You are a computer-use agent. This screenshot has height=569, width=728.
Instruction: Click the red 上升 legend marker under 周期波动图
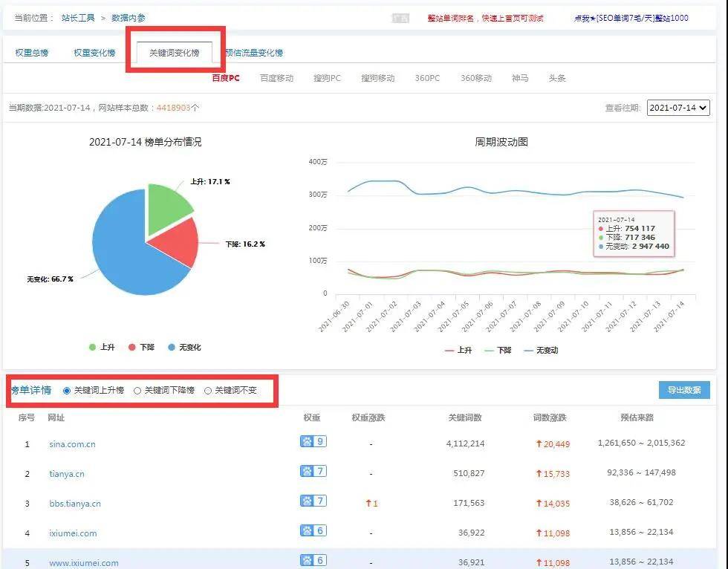(x=448, y=349)
